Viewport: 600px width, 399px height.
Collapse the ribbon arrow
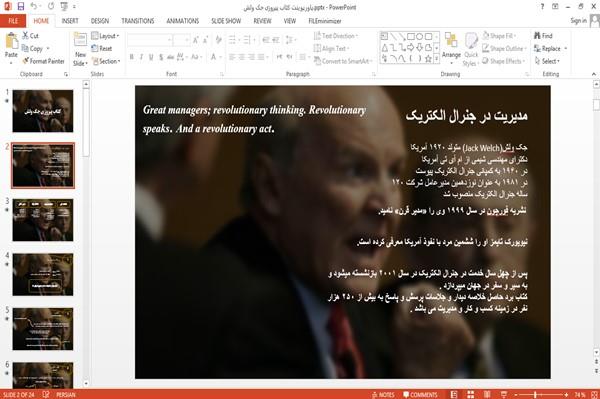pyautogui.click(x=593, y=74)
